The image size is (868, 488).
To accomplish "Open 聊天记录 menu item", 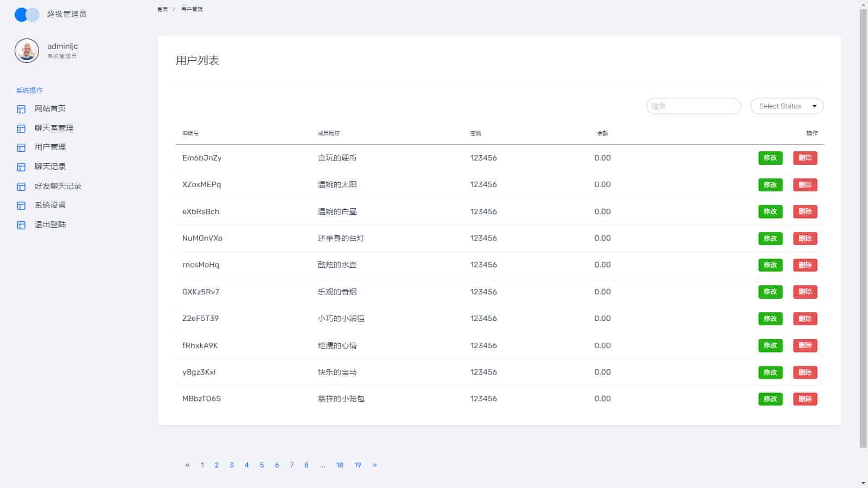I will point(50,166).
